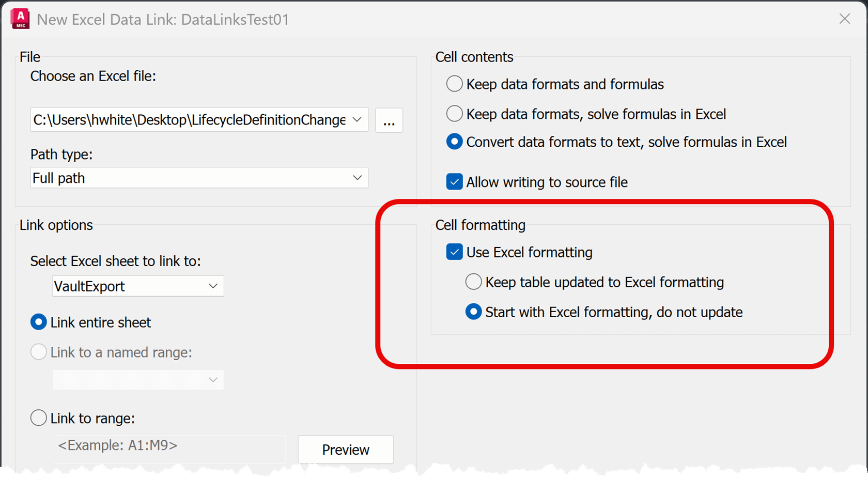
Task: Click the AutoCAD MEC app icon
Action: click(x=20, y=19)
